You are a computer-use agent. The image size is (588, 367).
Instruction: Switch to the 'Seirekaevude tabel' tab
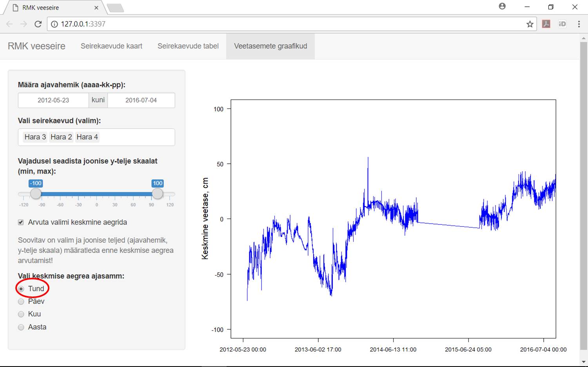[x=188, y=46]
